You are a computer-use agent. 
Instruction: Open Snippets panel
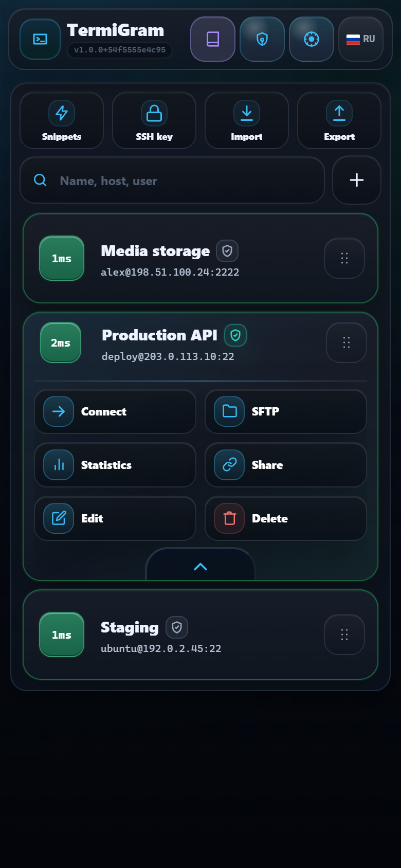coord(62,120)
